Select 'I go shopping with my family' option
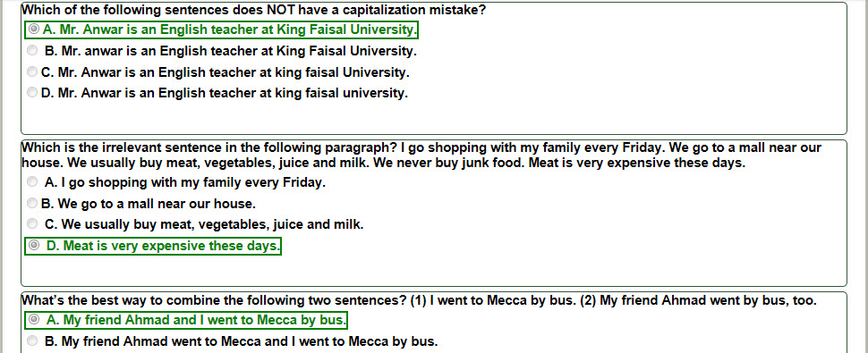Screen dimensions: 868x353 [32, 181]
